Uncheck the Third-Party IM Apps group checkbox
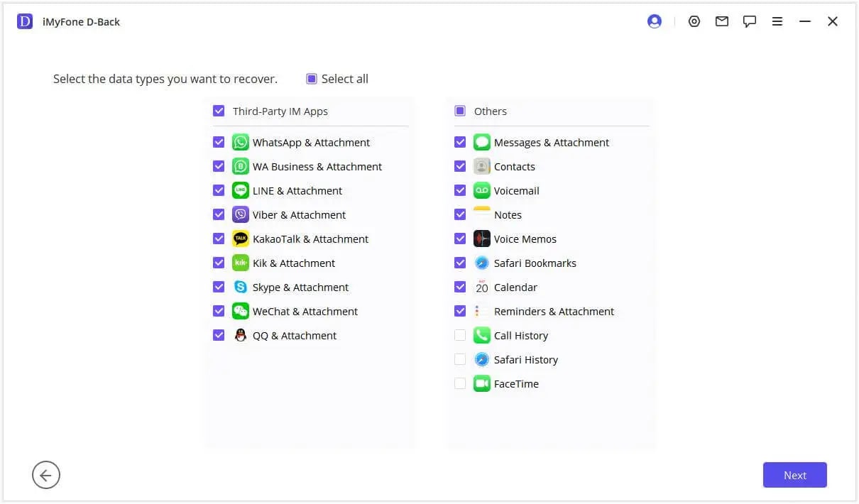 point(219,111)
